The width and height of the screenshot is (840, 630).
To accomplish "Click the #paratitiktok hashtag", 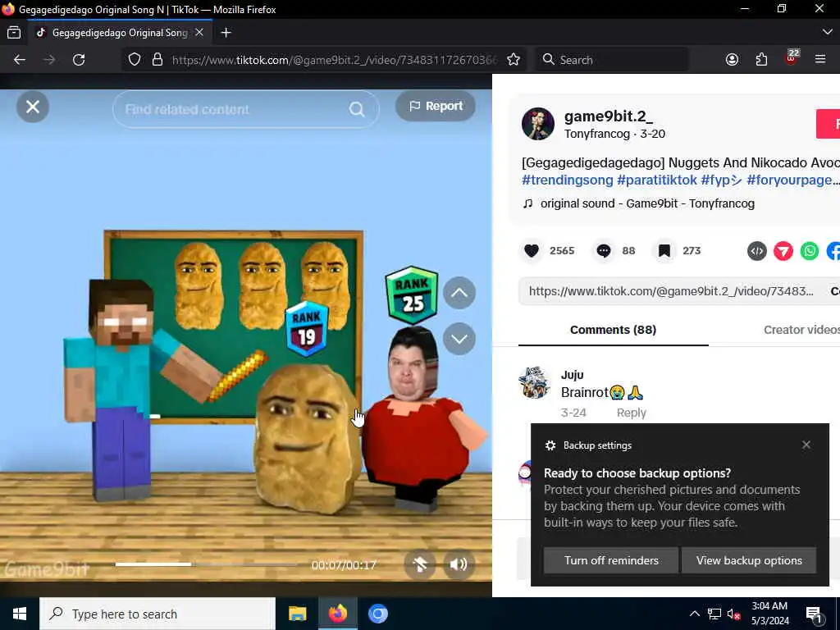I will 657,180.
